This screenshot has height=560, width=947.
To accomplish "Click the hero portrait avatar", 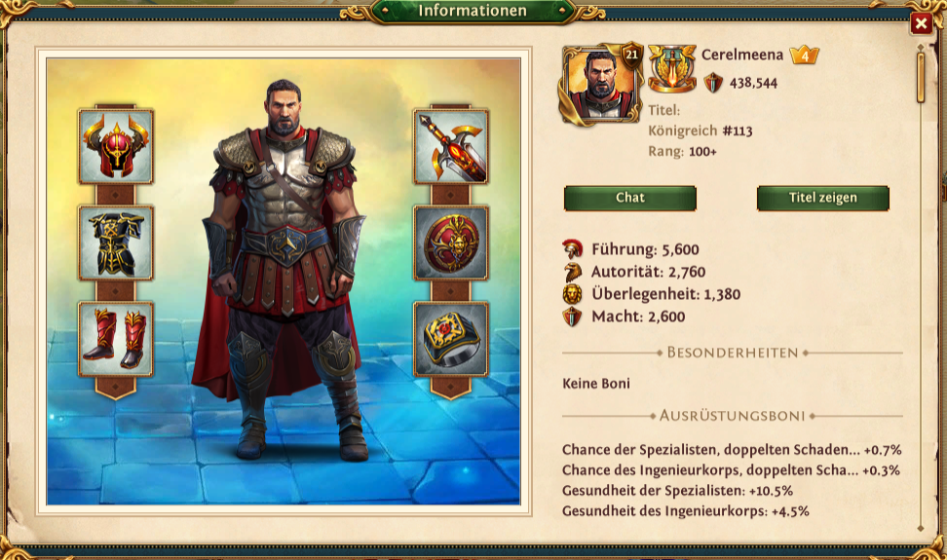I will pos(600,85).
